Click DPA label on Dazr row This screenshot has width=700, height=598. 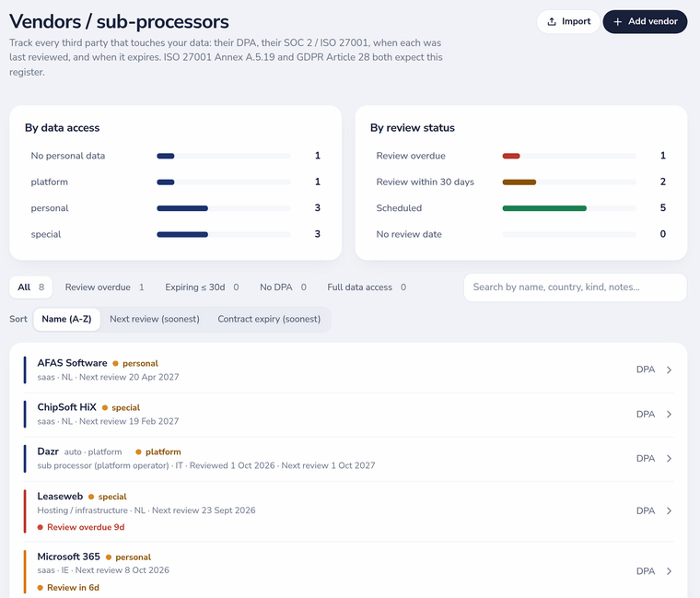pos(646,459)
